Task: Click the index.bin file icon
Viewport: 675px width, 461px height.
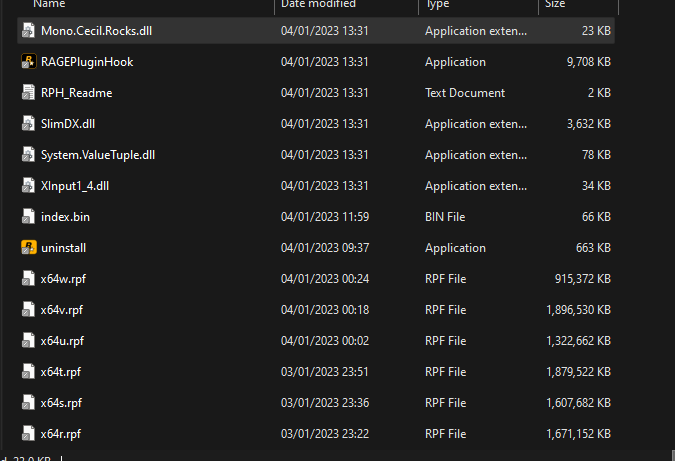Action: click(x=28, y=217)
